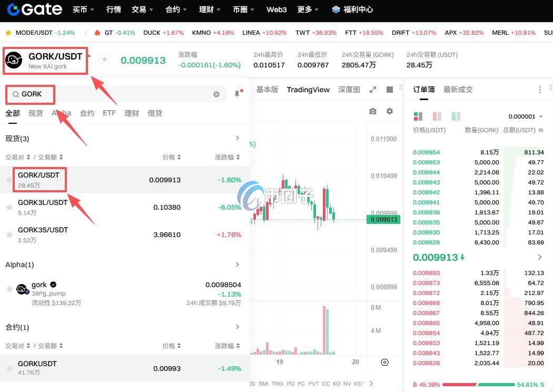The height and width of the screenshot is (392, 553).
Task: Open chart settings gear icon
Action: coord(390,111)
